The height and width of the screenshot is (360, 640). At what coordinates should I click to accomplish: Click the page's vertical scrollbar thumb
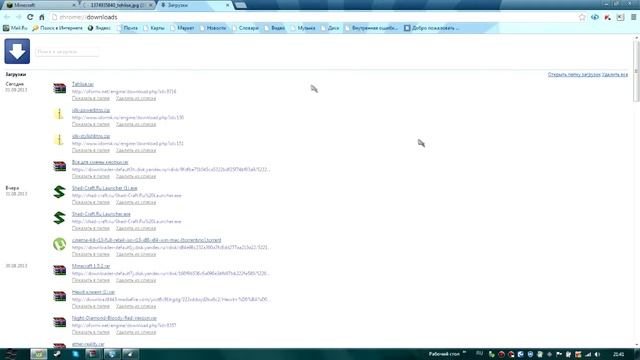(636, 71)
